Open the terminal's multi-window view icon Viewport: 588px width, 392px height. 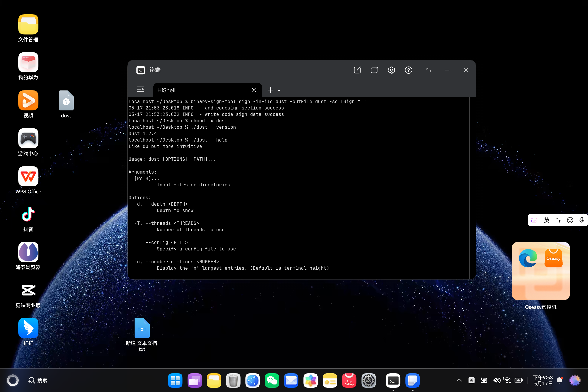click(x=374, y=70)
